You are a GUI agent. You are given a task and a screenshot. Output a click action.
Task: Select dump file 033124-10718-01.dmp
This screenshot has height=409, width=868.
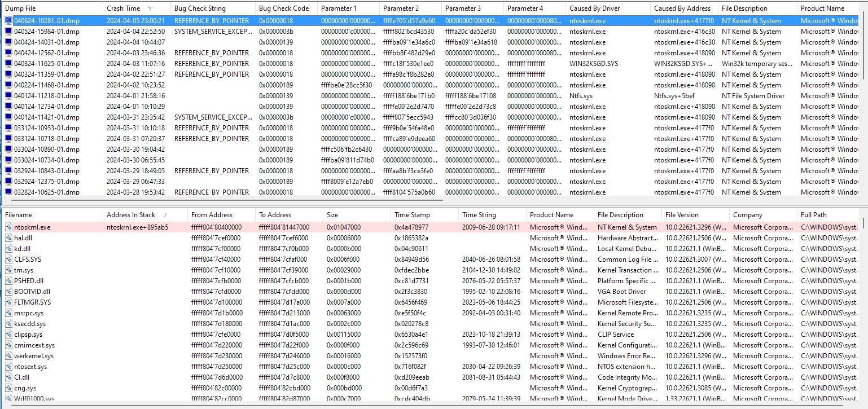point(47,138)
